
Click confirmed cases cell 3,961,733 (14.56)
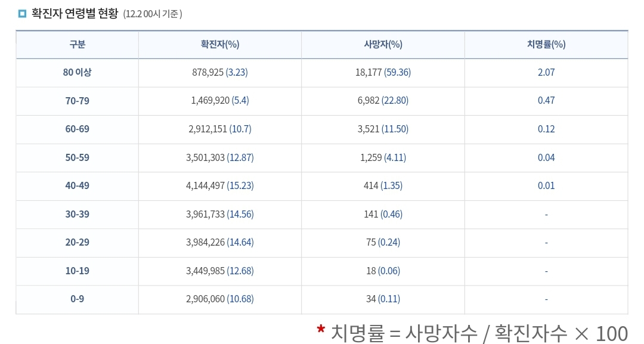pyautogui.click(x=219, y=214)
